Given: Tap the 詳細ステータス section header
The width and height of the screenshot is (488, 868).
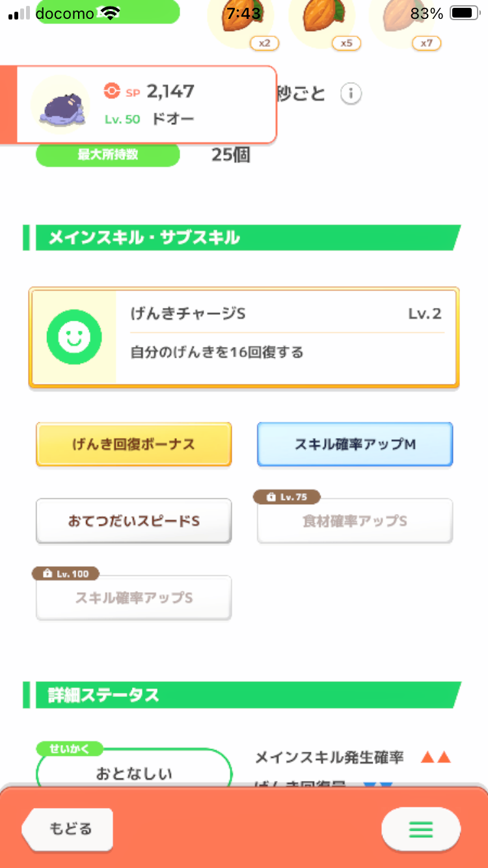Looking at the screenshot, I should [x=242, y=695].
